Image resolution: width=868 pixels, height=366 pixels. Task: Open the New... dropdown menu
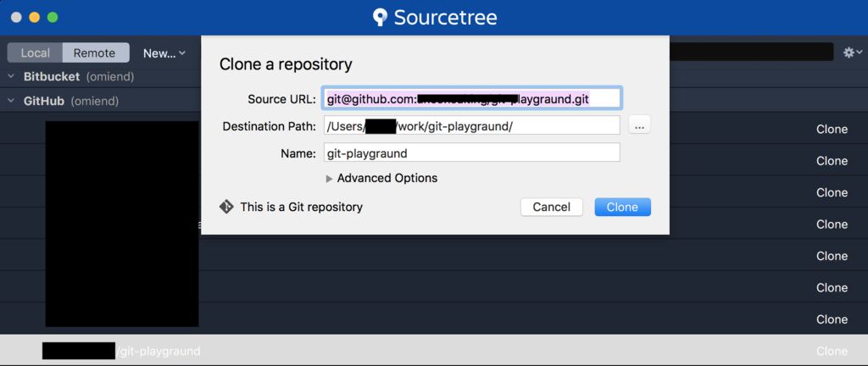(164, 53)
